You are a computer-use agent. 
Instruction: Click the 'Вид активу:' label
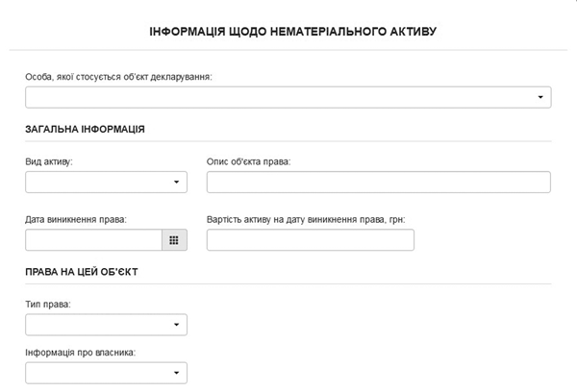(49, 160)
